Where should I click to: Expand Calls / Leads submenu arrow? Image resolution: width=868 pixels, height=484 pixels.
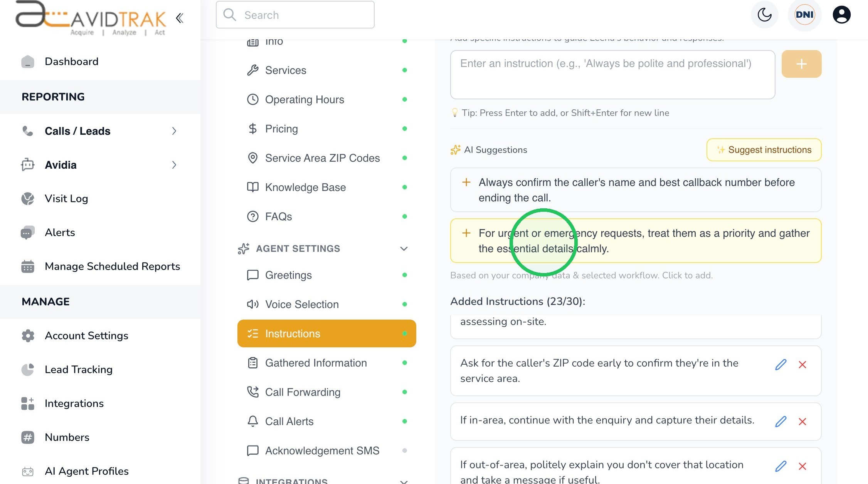[174, 131]
